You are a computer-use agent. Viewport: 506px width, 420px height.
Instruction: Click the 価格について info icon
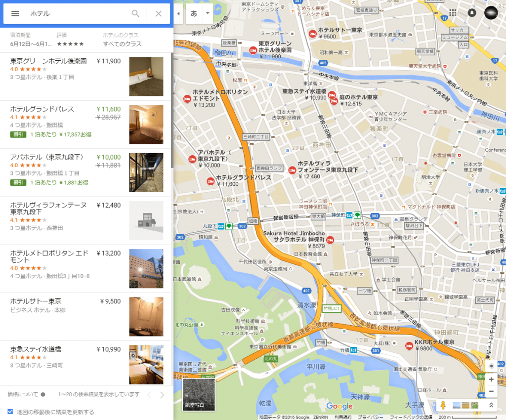click(x=43, y=394)
